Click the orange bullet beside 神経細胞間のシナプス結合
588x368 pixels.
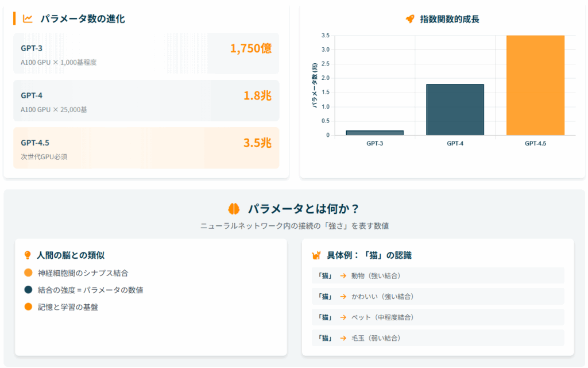click(28, 273)
